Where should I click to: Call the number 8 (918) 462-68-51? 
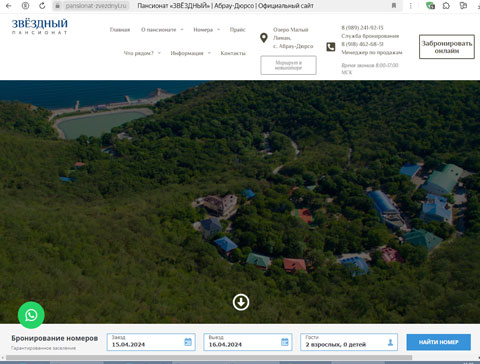pyautogui.click(x=362, y=44)
